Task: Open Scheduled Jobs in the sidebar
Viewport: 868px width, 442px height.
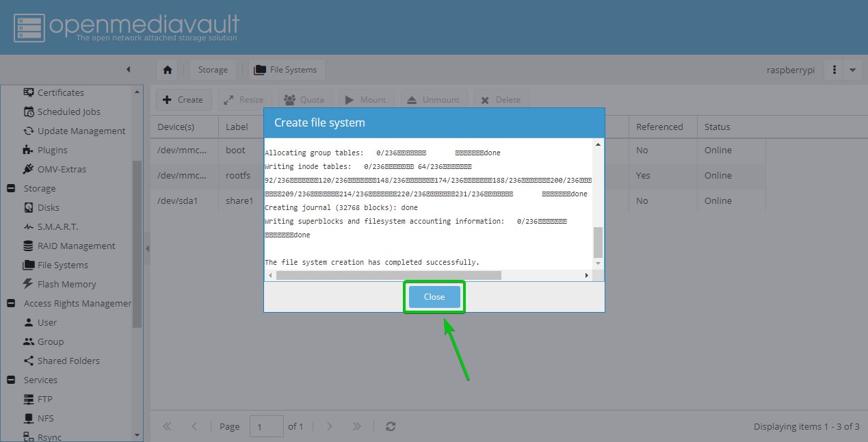Action: click(69, 112)
